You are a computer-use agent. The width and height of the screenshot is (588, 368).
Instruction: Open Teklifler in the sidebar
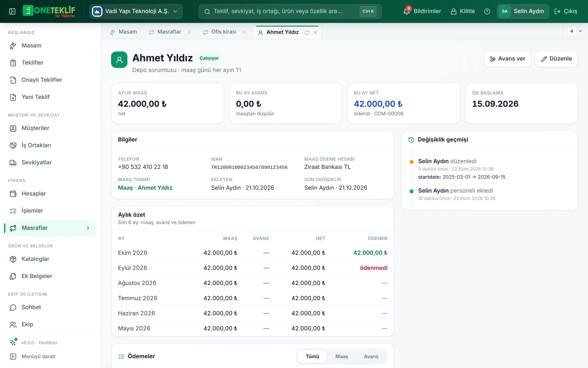coord(50,63)
